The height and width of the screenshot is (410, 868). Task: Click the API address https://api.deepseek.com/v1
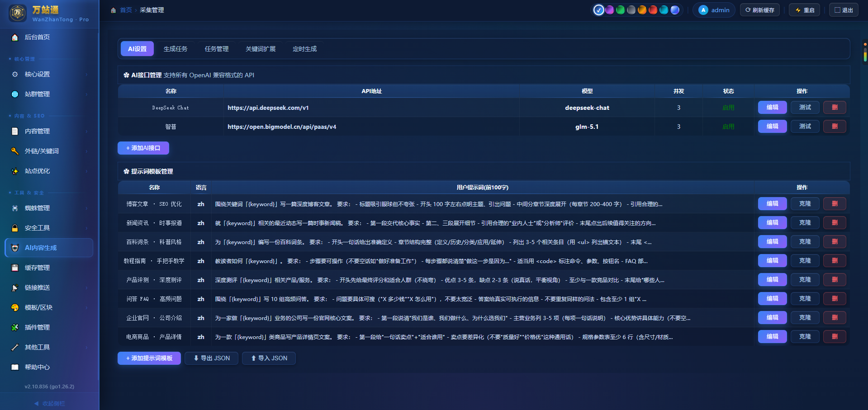(268, 108)
